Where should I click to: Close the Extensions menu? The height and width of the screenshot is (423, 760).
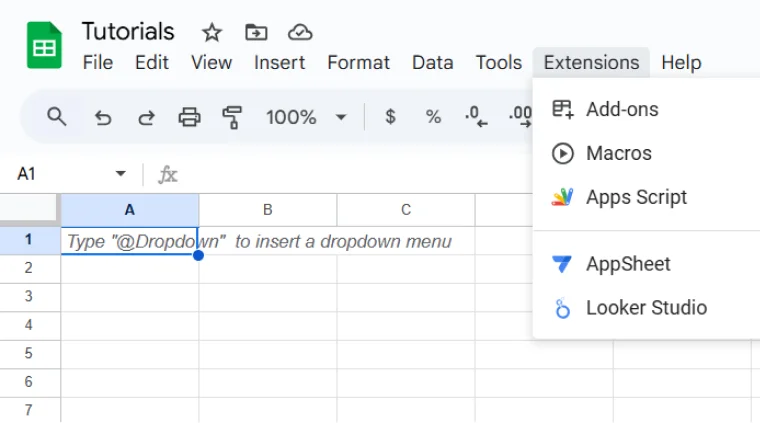pos(591,63)
